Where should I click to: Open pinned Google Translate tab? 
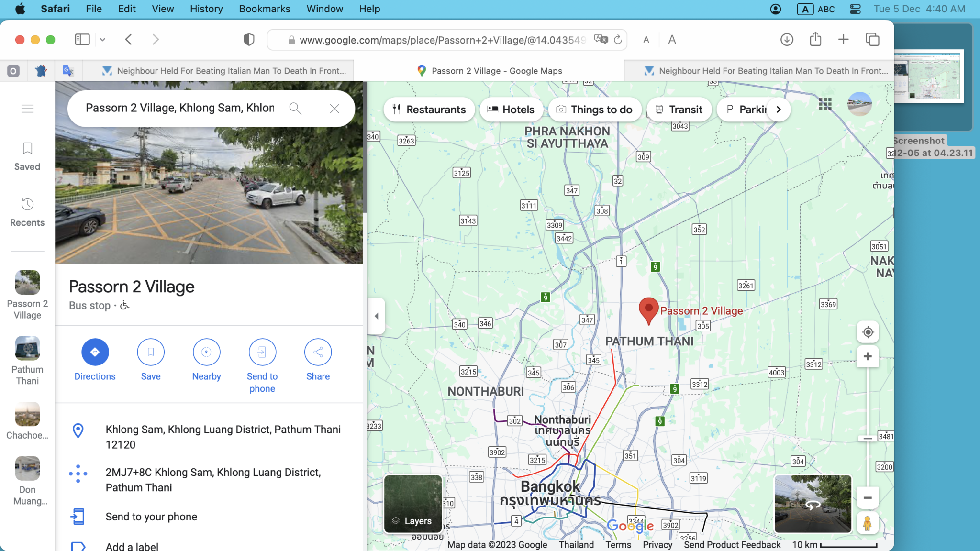coord(68,71)
